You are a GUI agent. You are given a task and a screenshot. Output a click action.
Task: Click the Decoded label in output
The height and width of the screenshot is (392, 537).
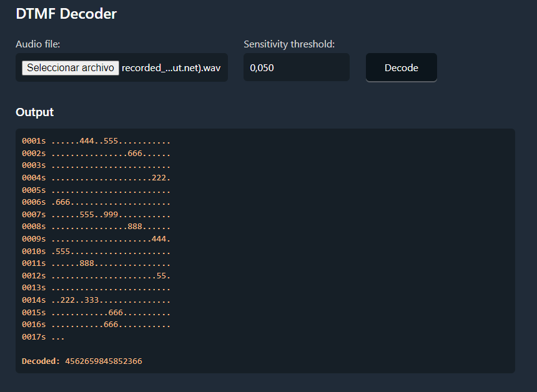(41, 361)
